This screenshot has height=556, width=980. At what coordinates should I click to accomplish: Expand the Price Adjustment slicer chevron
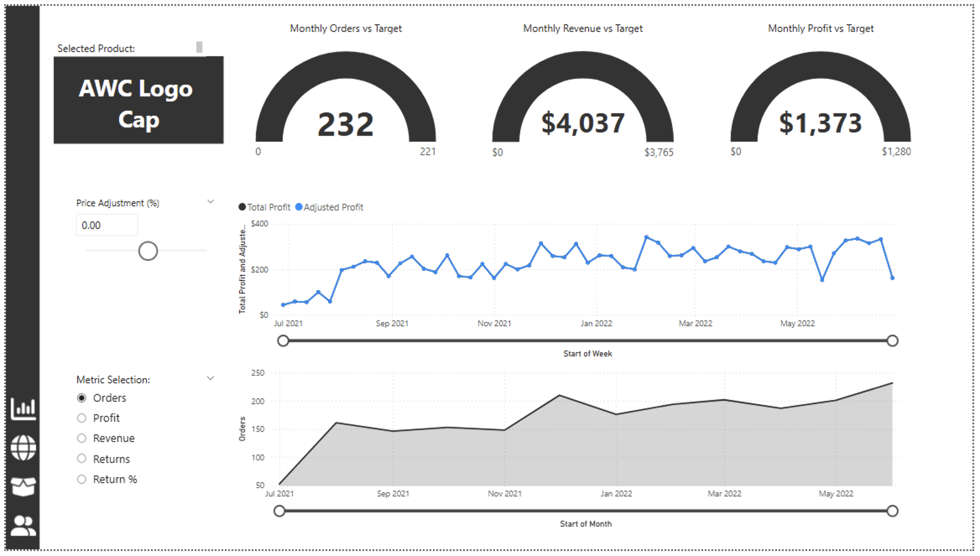click(211, 202)
